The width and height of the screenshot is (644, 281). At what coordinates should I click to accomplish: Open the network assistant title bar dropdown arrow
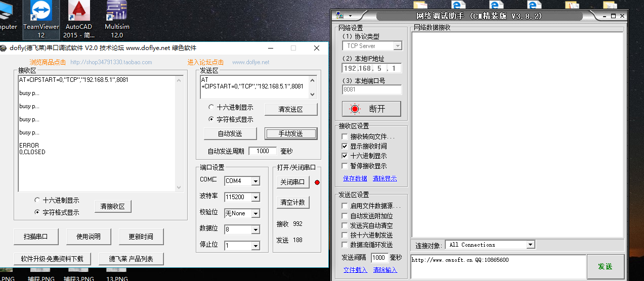point(349,16)
